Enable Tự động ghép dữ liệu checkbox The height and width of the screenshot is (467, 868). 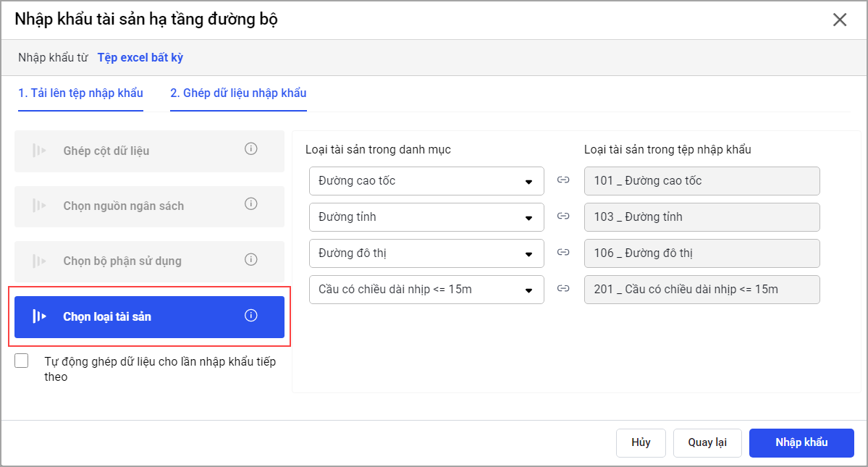[x=22, y=361]
